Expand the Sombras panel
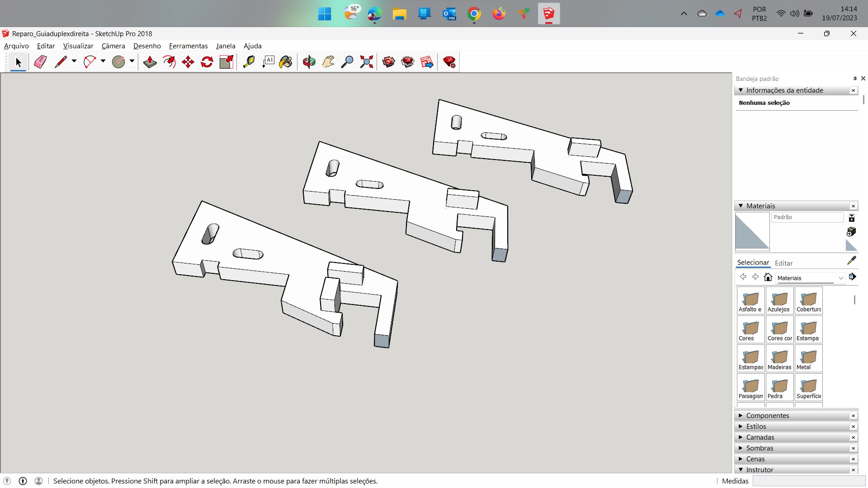868x488 pixels. 759,448
